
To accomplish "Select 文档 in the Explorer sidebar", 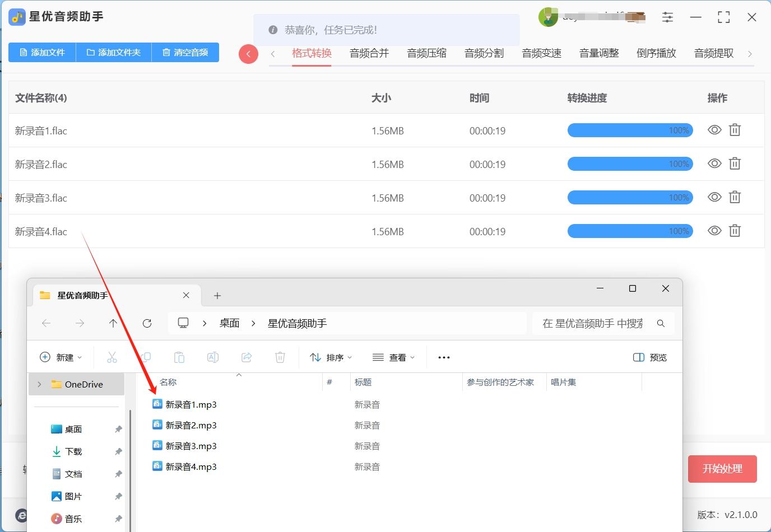I will (x=73, y=474).
